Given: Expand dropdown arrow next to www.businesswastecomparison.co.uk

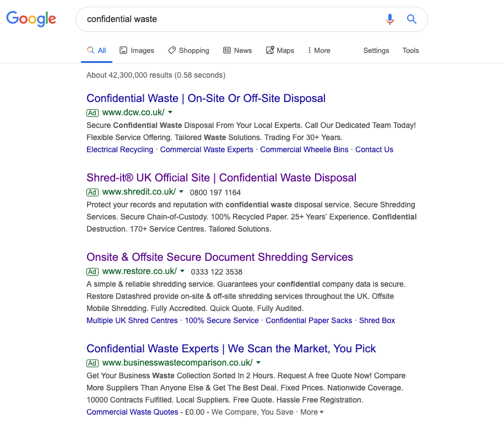Looking at the screenshot, I should (258, 363).
